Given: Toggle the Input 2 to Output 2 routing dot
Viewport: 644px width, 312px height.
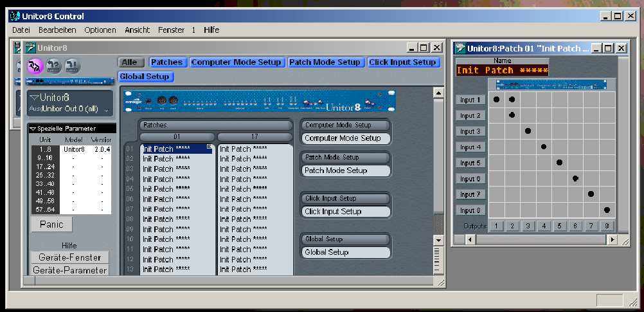Looking at the screenshot, I should (x=512, y=115).
